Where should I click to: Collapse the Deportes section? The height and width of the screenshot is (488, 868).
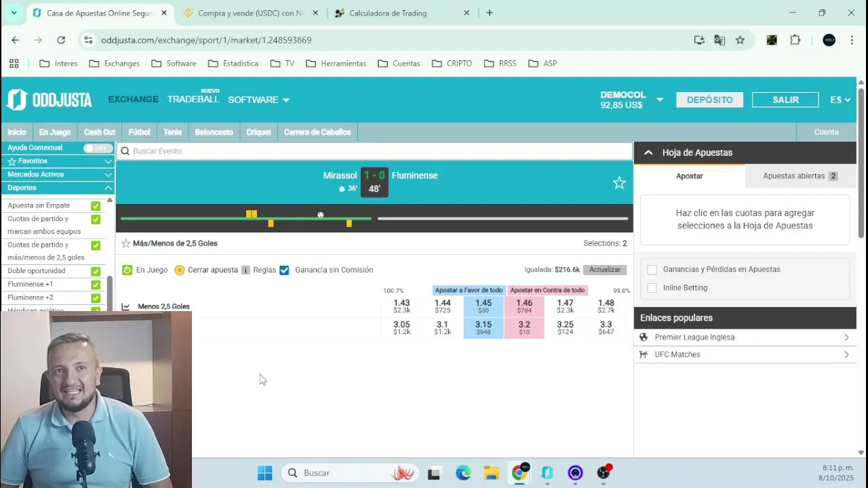[x=108, y=188]
